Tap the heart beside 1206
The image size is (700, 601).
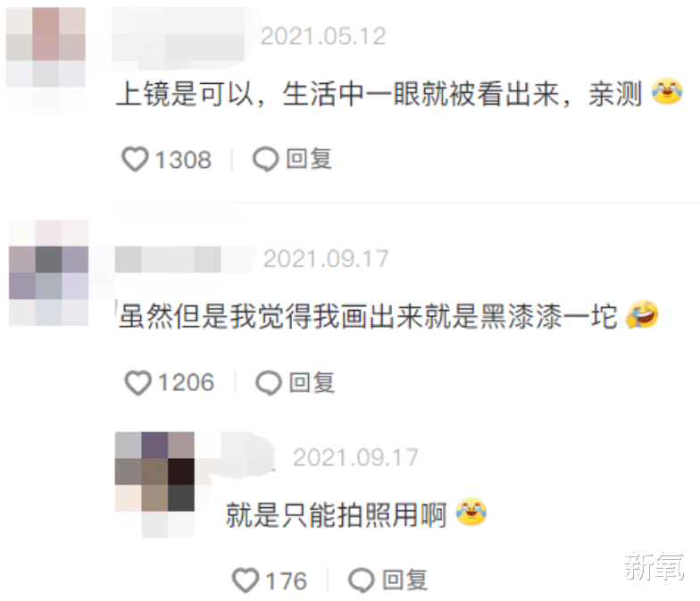pos(137,382)
